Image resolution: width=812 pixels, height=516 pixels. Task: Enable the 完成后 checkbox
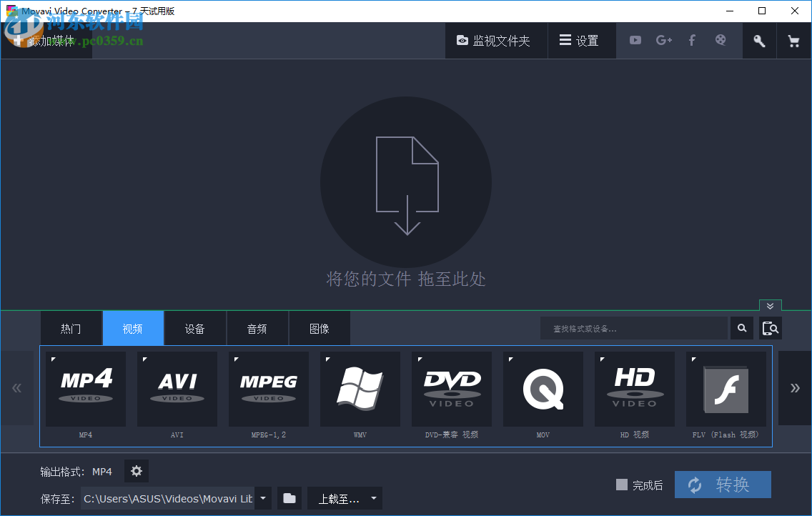[x=621, y=485]
